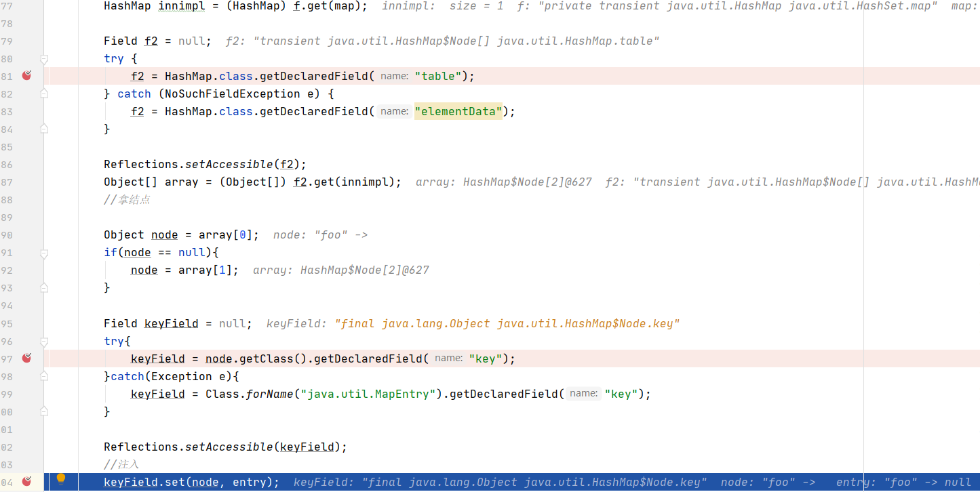The image size is (980, 492).
Task: Click inline value array: HashMap$Node[2]@627 on line 92
Action: point(341,270)
